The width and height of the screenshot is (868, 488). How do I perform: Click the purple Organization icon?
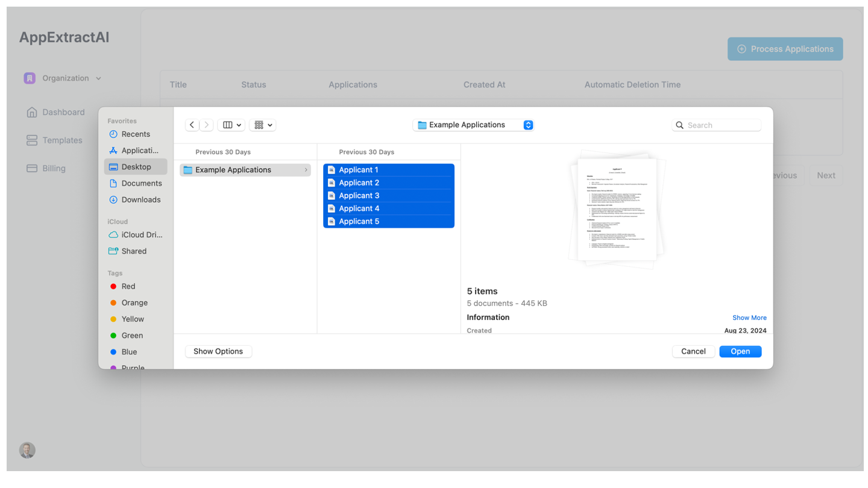30,78
